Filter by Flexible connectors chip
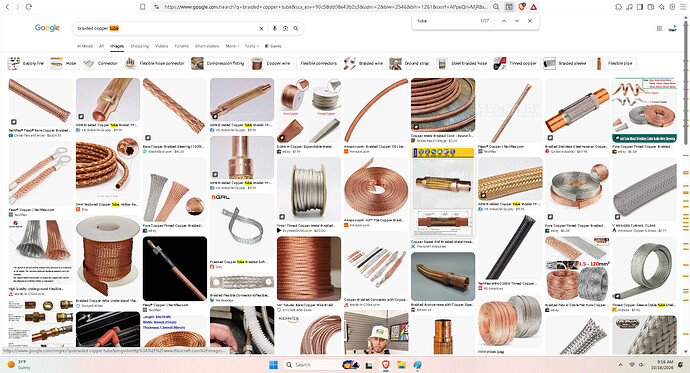The image size is (690, 373). pyautogui.click(x=319, y=63)
